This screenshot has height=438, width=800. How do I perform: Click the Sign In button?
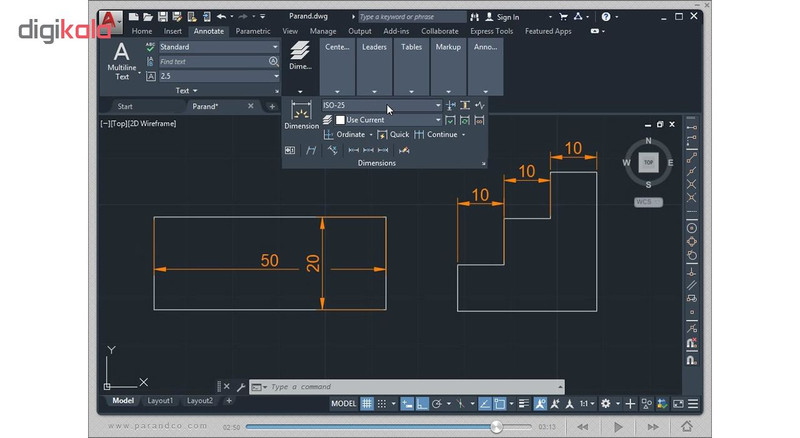(502, 17)
